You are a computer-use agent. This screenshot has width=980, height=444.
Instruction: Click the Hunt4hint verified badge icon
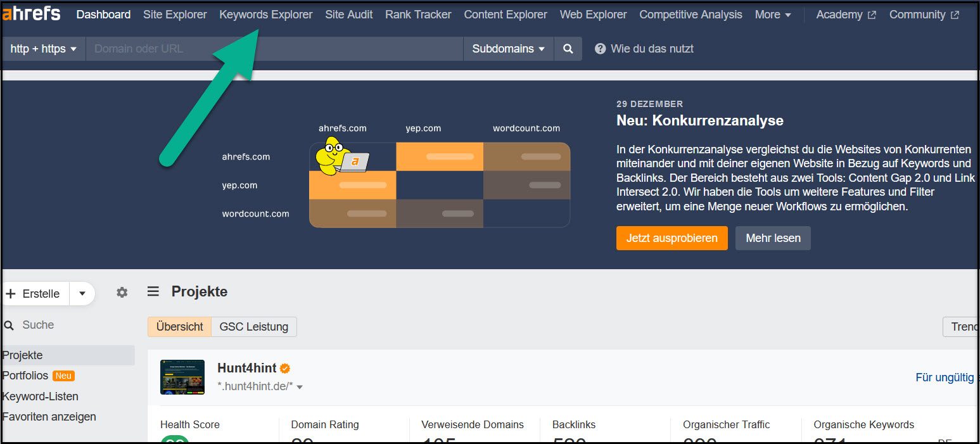[285, 368]
